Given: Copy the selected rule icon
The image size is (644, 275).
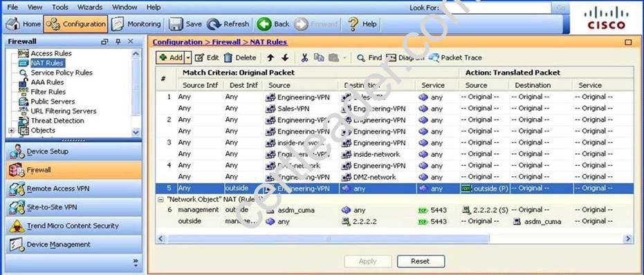Looking at the screenshot, I should point(319,58).
